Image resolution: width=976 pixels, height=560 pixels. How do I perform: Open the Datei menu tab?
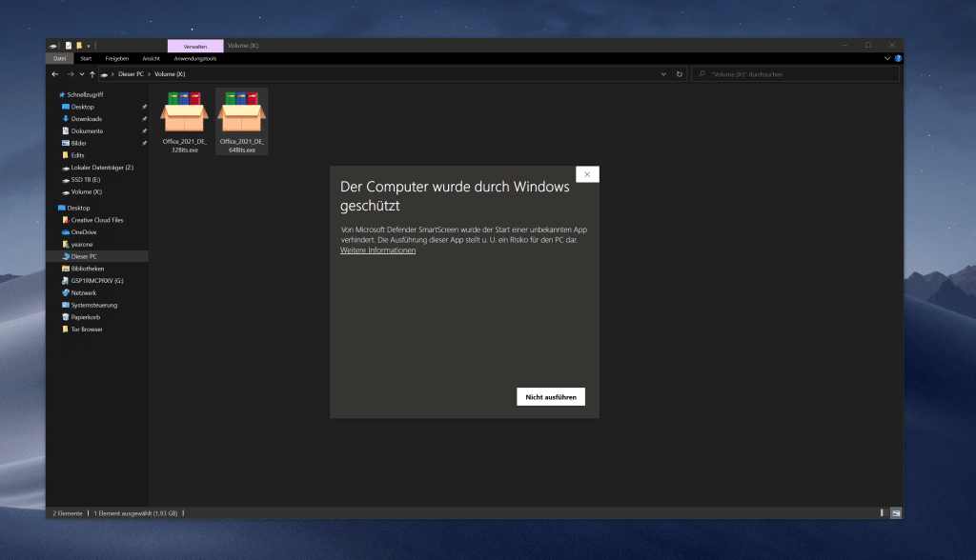[60, 58]
